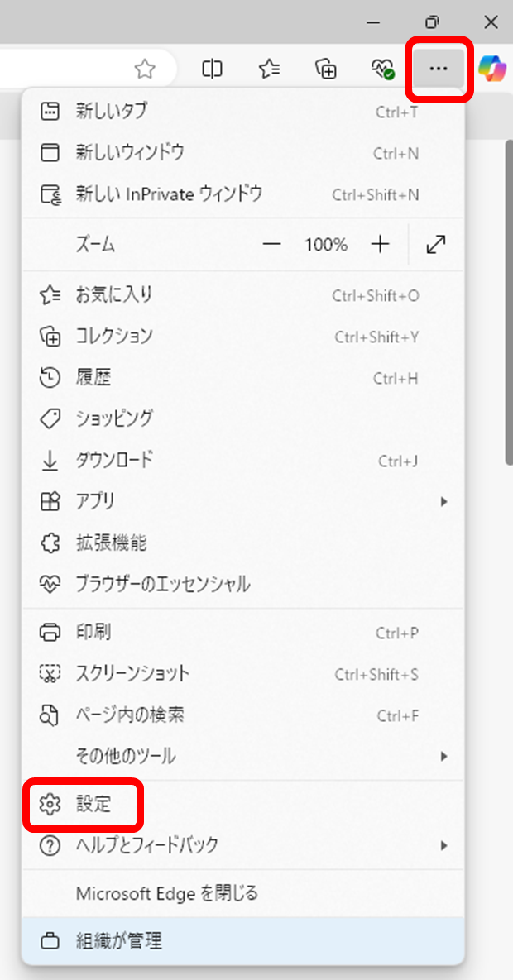Choose 拡張機能 from the menu
The height and width of the screenshot is (980, 513).
tap(243, 543)
